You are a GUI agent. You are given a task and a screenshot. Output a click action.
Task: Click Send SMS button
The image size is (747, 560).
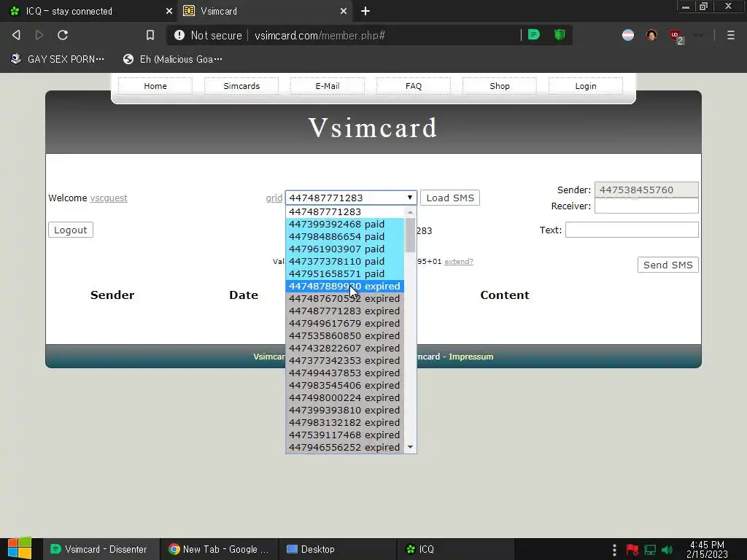click(x=668, y=265)
